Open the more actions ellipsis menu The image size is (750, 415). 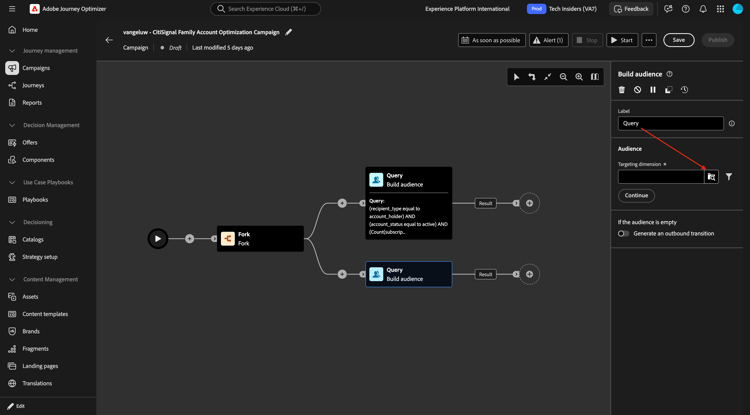[649, 40]
